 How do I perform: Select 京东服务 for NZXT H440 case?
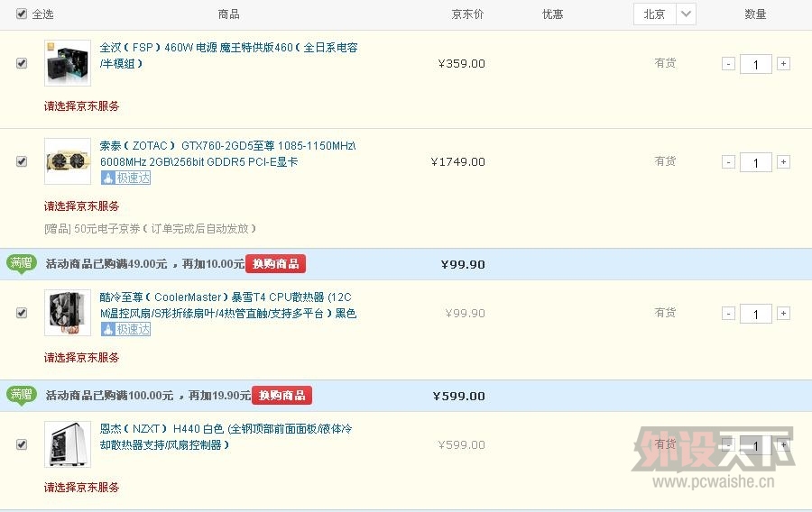(82, 487)
